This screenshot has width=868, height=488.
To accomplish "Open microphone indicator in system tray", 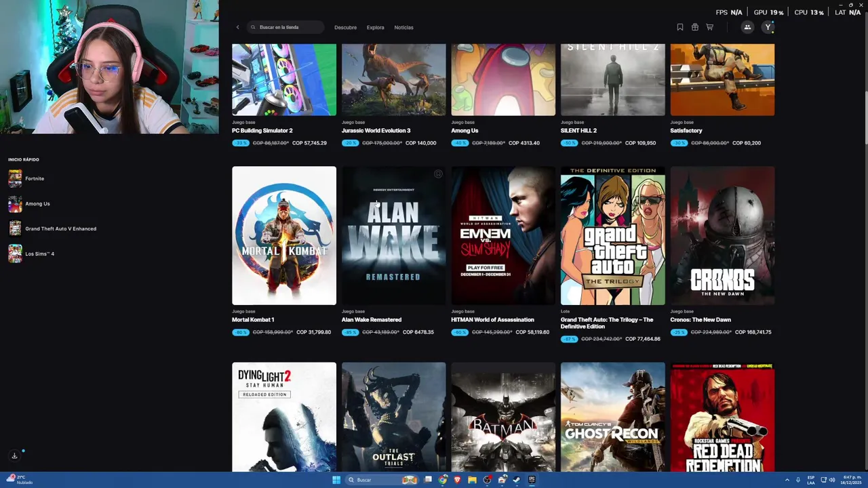I will [798, 480].
